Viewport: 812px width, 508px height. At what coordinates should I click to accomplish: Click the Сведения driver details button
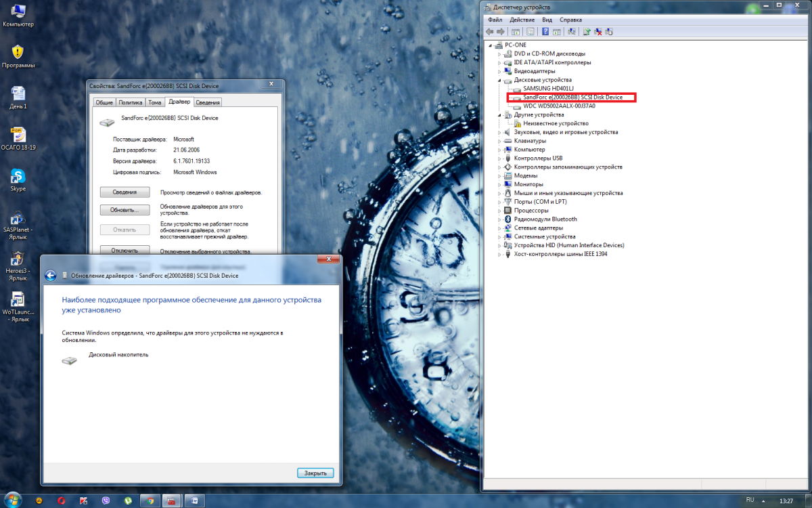click(125, 192)
